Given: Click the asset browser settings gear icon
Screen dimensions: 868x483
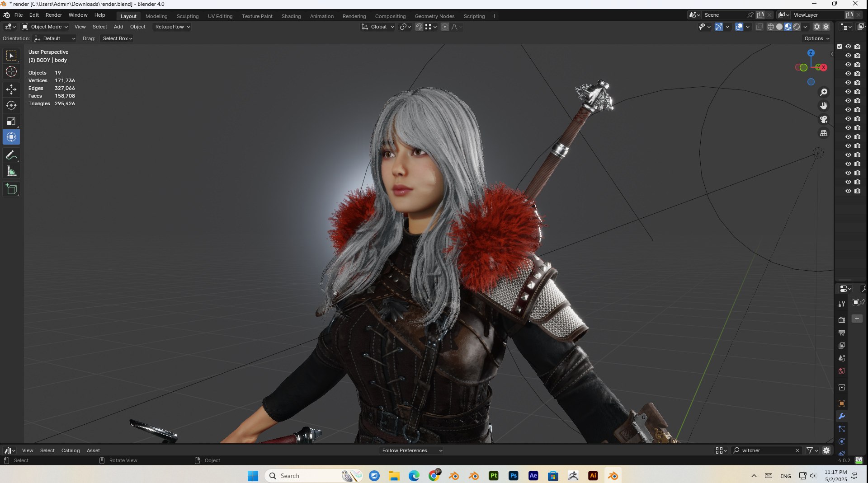Looking at the screenshot, I should [826, 450].
